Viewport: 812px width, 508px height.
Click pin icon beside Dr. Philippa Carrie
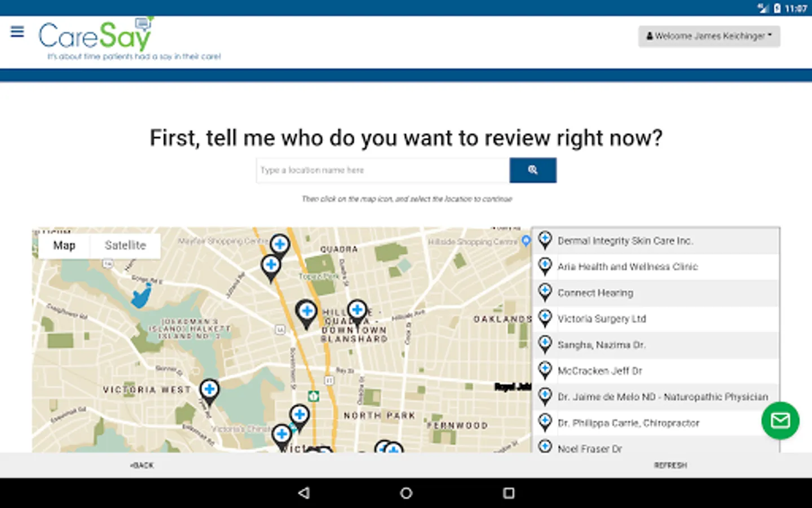(x=545, y=422)
